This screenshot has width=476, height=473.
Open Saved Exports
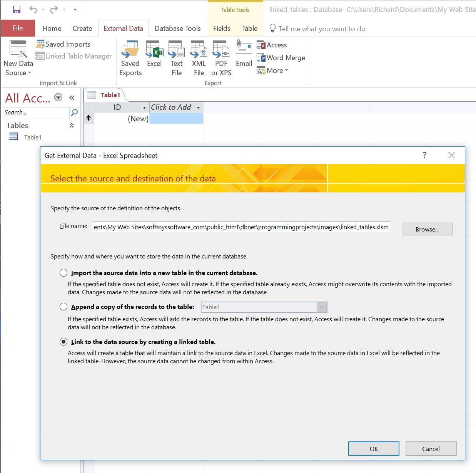click(130, 58)
